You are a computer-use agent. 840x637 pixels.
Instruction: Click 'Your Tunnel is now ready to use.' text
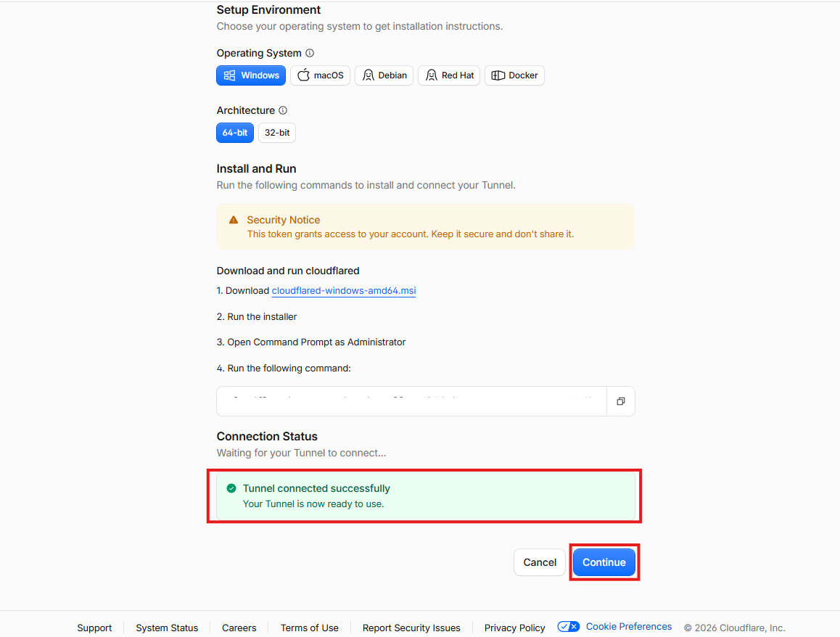tap(313, 504)
